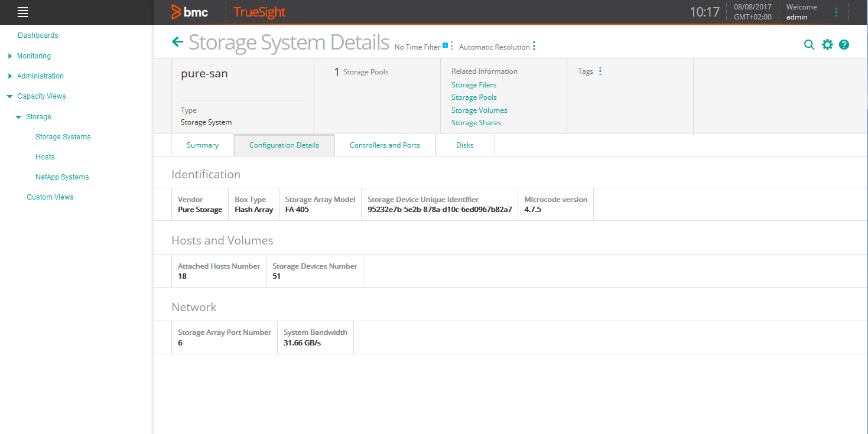Screen dimensions: 868x434
Task: Collapse the Capacity Views arrow
Action: (9, 96)
